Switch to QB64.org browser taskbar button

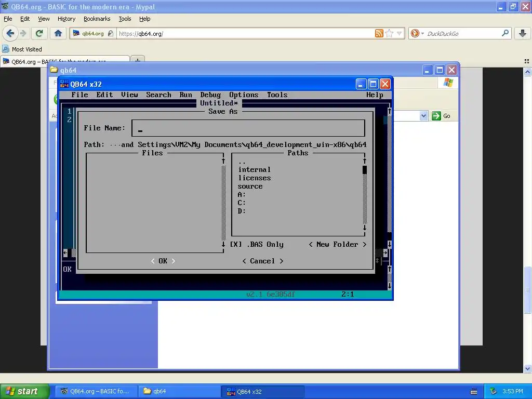click(x=96, y=391)
